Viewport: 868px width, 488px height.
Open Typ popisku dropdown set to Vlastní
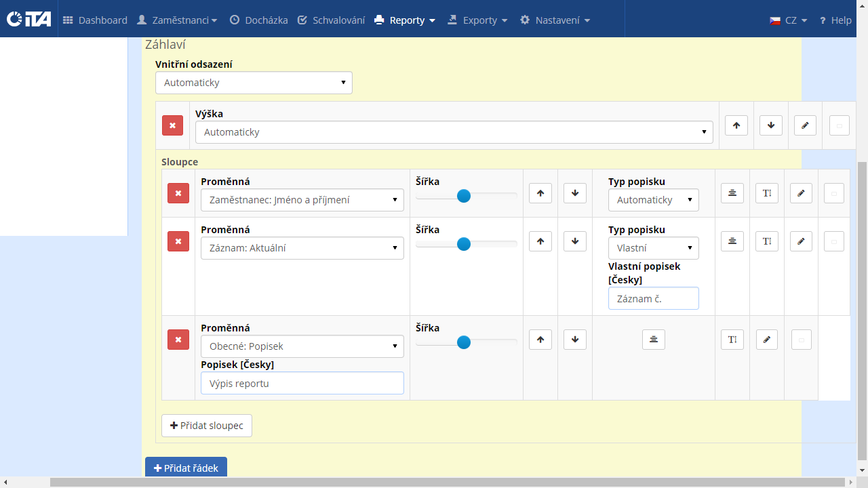point(653,248)
